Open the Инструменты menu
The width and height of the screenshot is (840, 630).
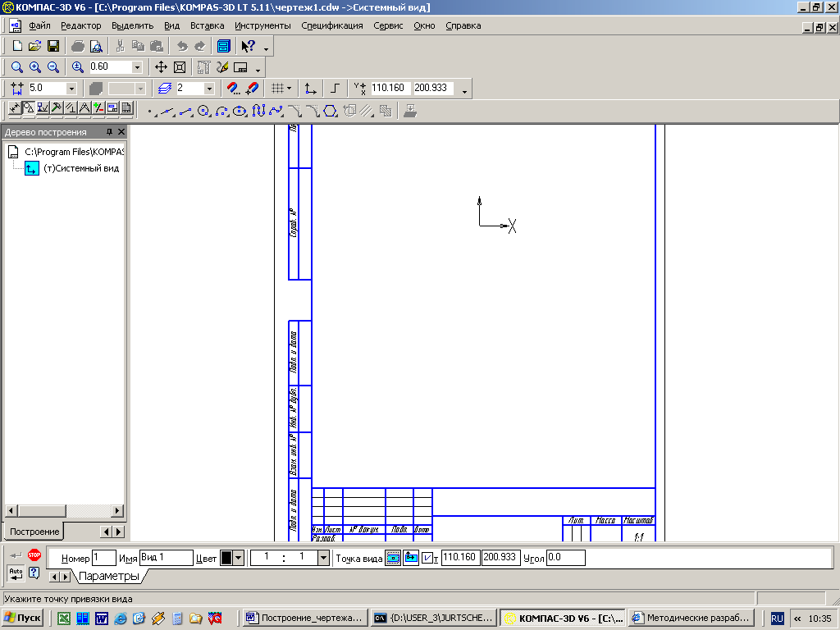(262, 25)
